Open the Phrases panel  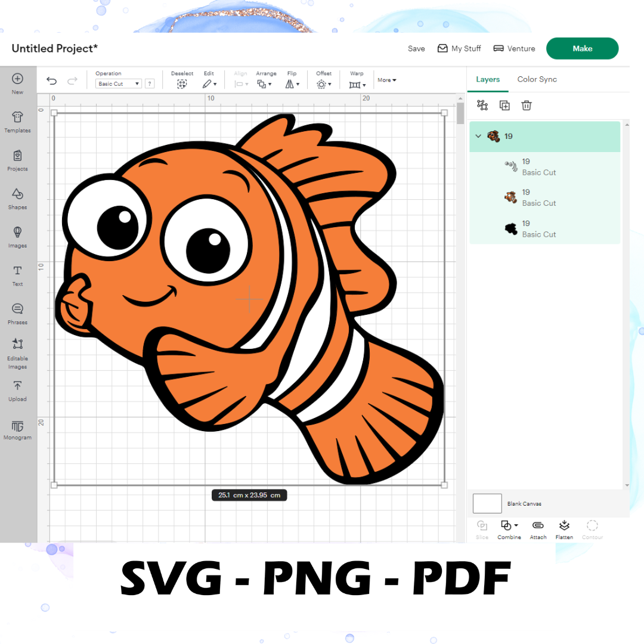[x=17, y=314]
